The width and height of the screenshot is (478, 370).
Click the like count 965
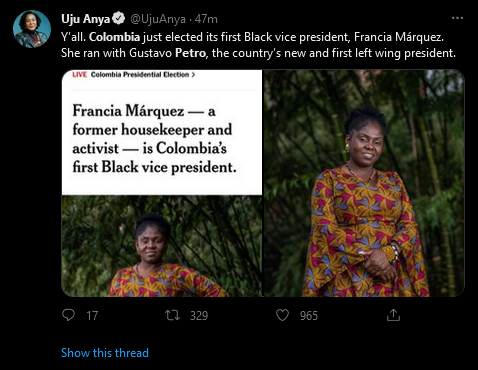click(x=309, y=315)
